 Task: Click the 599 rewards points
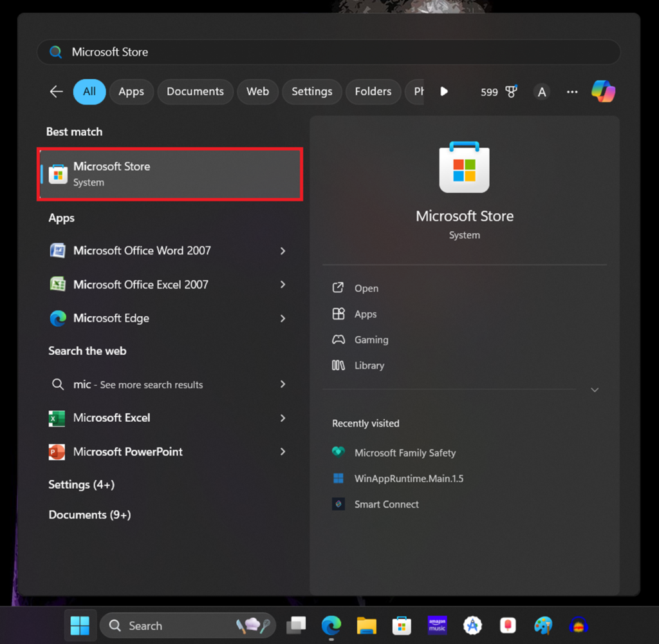[489, 92]
